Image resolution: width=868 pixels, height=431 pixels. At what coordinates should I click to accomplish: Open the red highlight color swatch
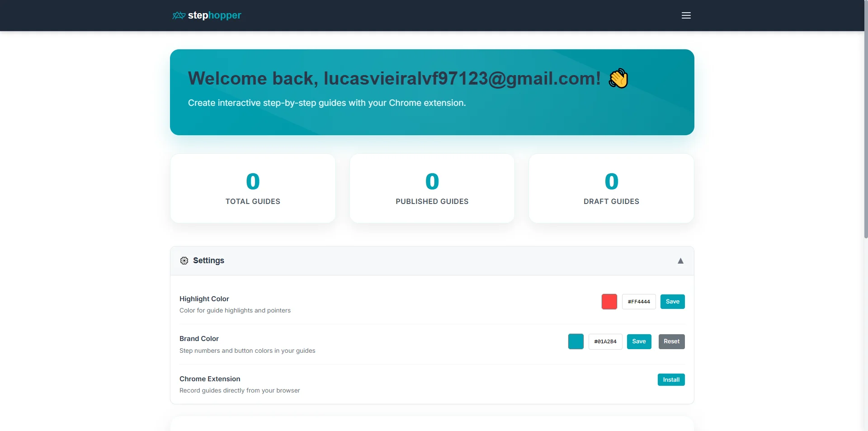[609, 301]
